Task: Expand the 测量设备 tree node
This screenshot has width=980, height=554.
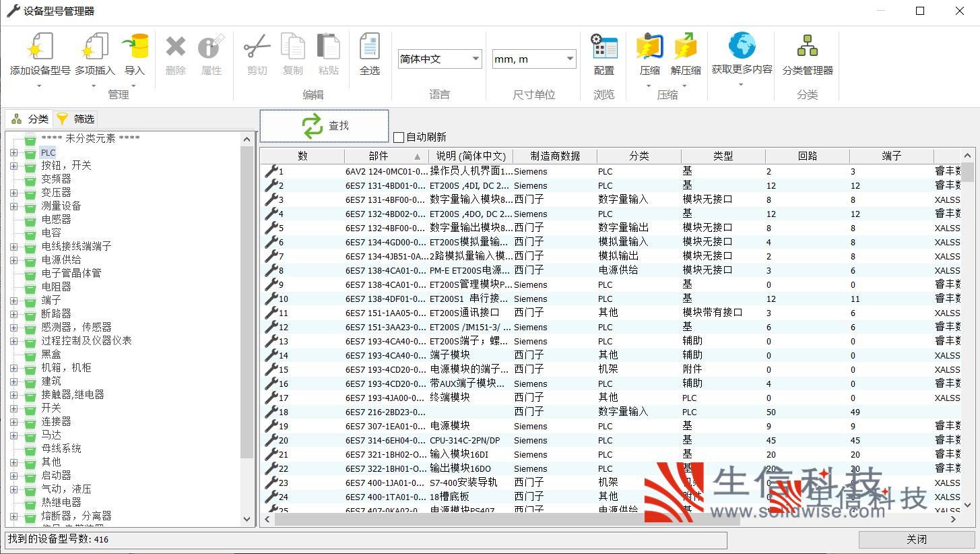Action: (13, 206)
